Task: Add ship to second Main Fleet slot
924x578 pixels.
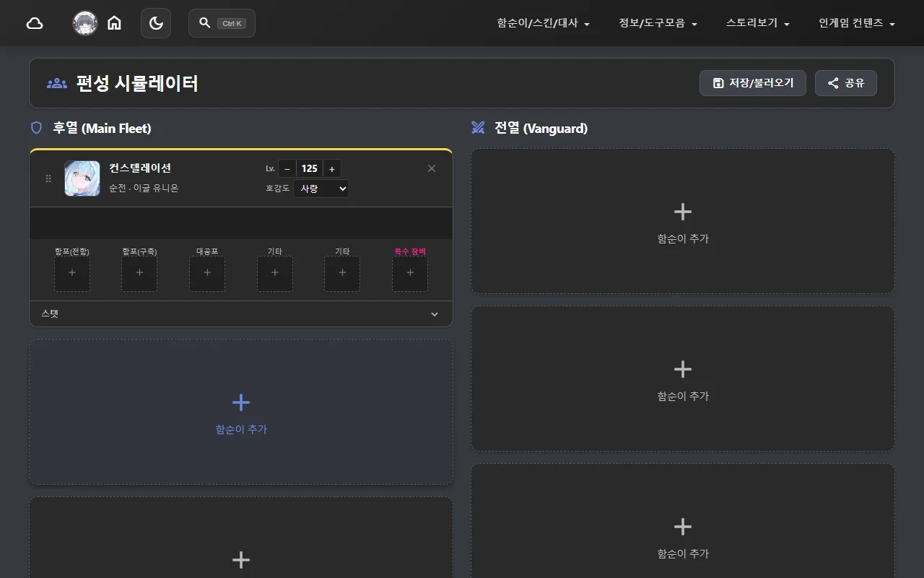Action: [241, 413]
